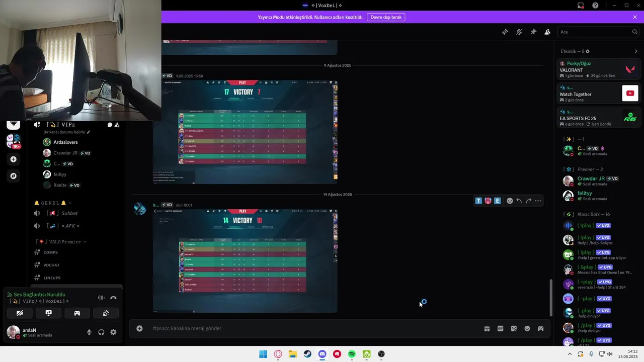Add pink emoji quick reaction
The width and height of the screenshot is (644, 362).
pos(488,201)
